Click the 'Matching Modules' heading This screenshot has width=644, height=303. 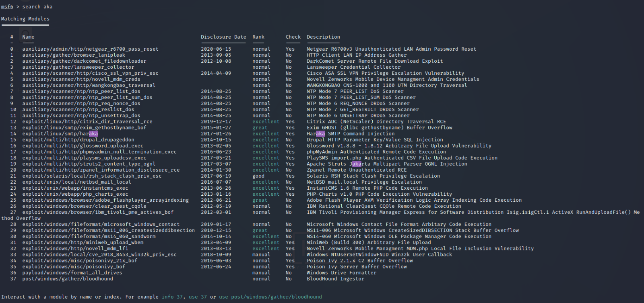[25, 19]
